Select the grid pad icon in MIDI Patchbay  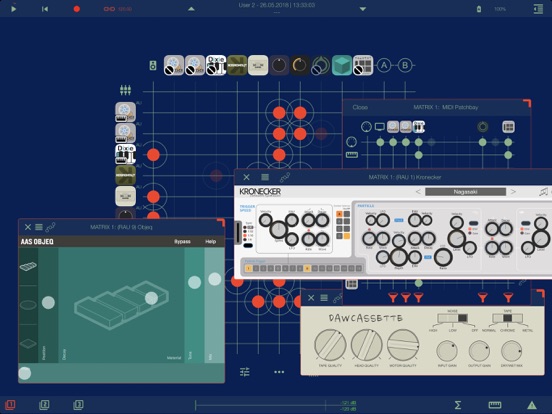pos(508,127)
